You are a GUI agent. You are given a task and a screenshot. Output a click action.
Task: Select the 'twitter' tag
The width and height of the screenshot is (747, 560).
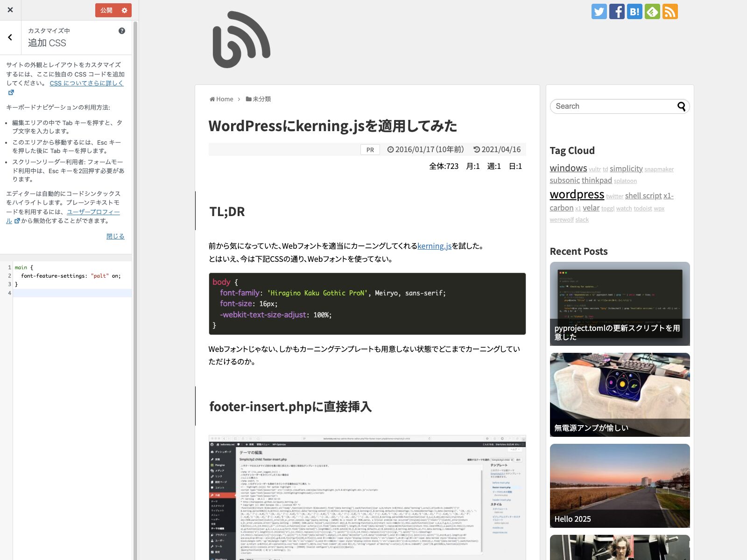point(614,196)
